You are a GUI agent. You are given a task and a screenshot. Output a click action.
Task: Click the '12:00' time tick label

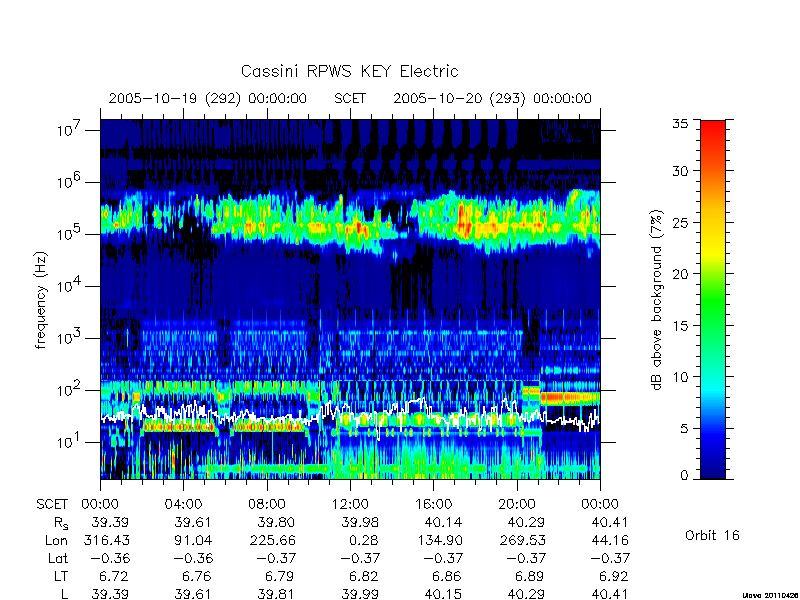pyautogui.click(x=350, y=505)
